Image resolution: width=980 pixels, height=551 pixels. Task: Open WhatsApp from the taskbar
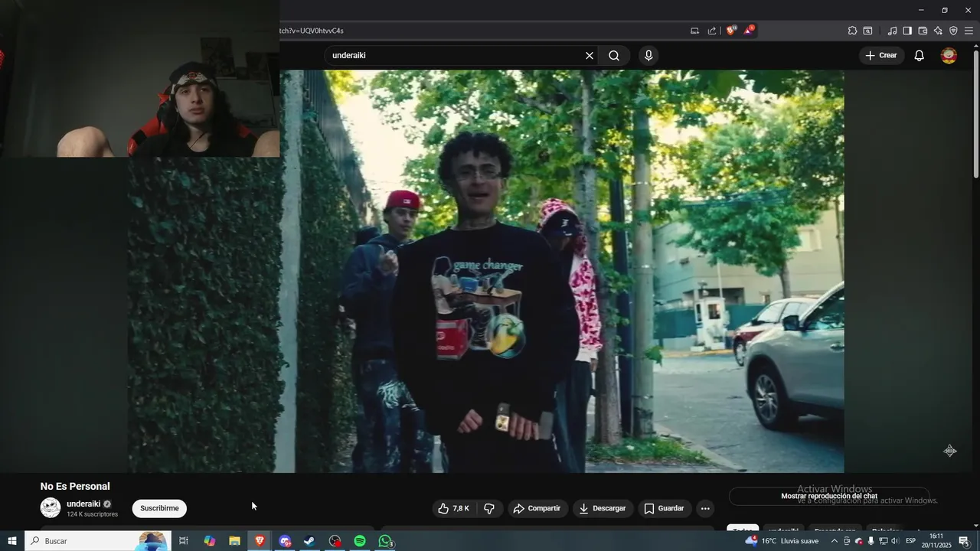(385, 541)
